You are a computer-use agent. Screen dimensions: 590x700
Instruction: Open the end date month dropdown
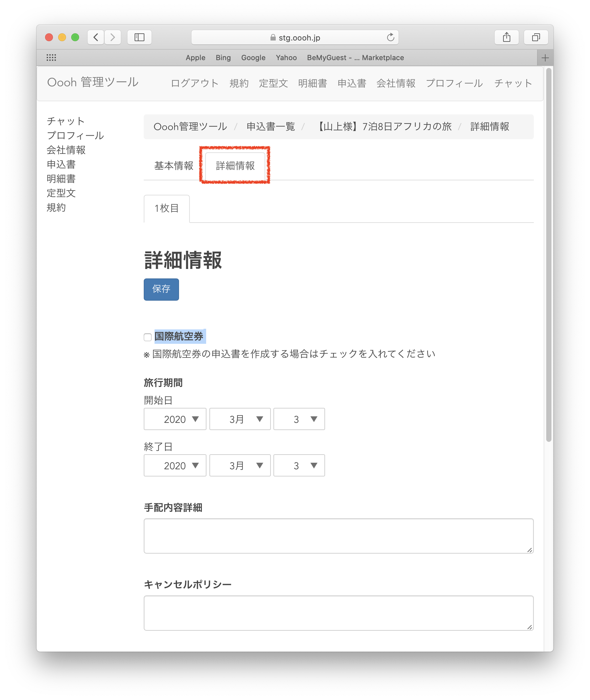click(x=240, y=465)
